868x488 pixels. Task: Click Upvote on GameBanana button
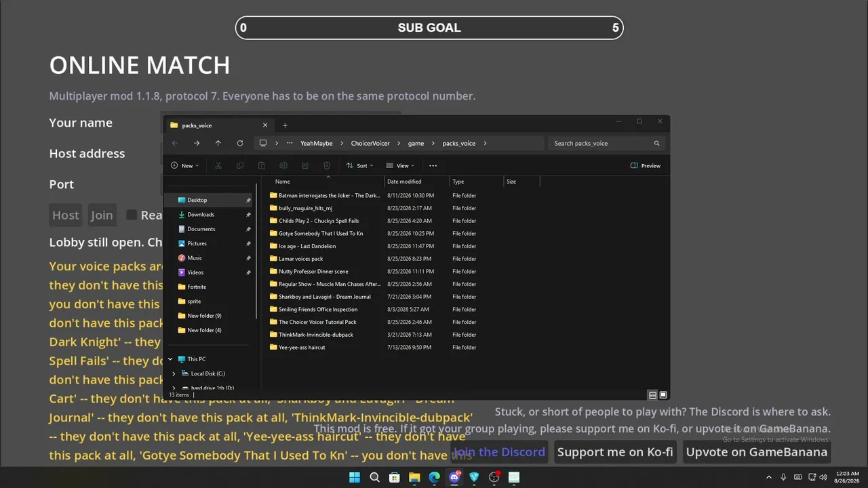pyautogui.click(x=757, y=452)
